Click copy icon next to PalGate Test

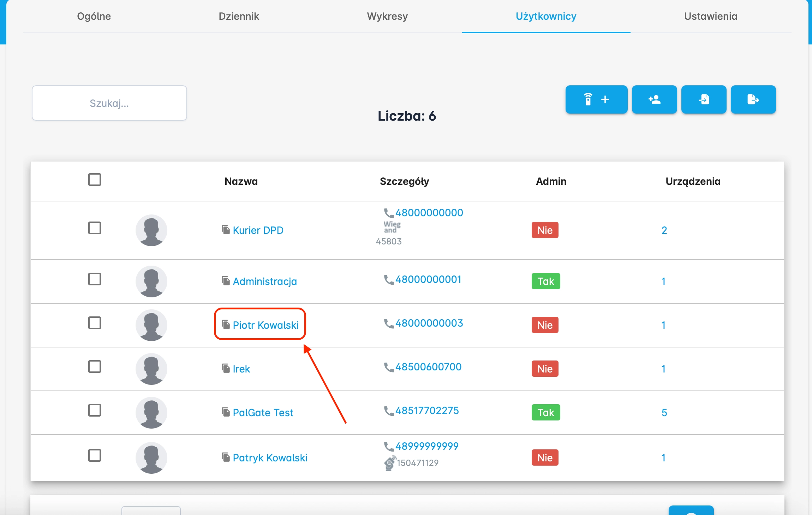point(226,412)
